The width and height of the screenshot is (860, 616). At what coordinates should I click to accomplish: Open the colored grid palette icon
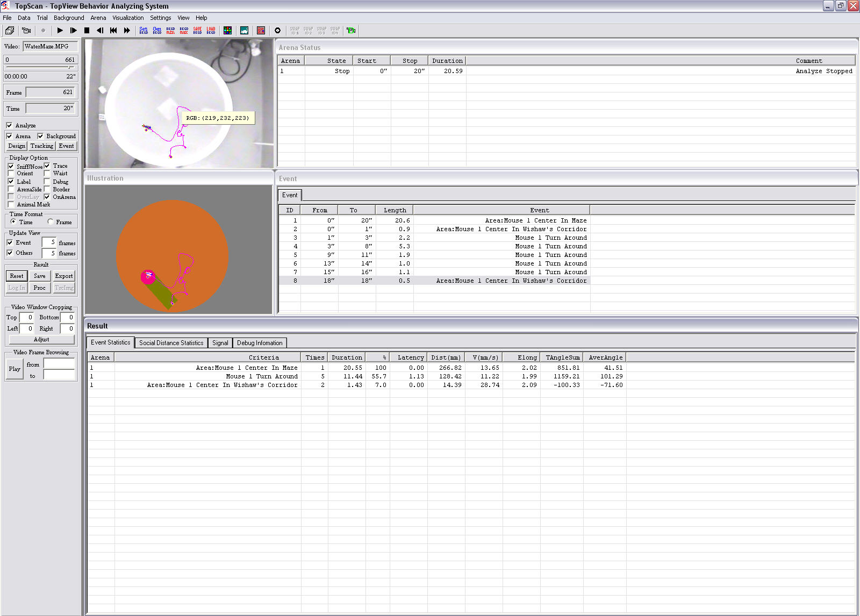(x=227, y=31)
